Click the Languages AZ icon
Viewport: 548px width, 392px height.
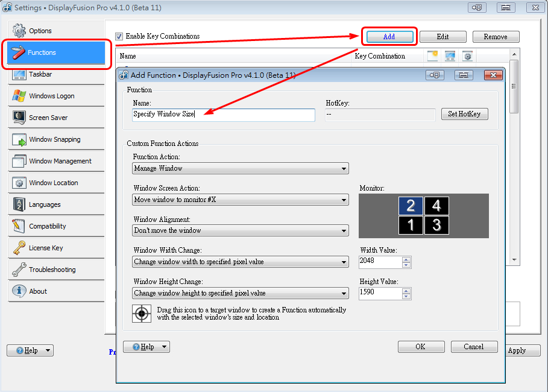[19, 204]
